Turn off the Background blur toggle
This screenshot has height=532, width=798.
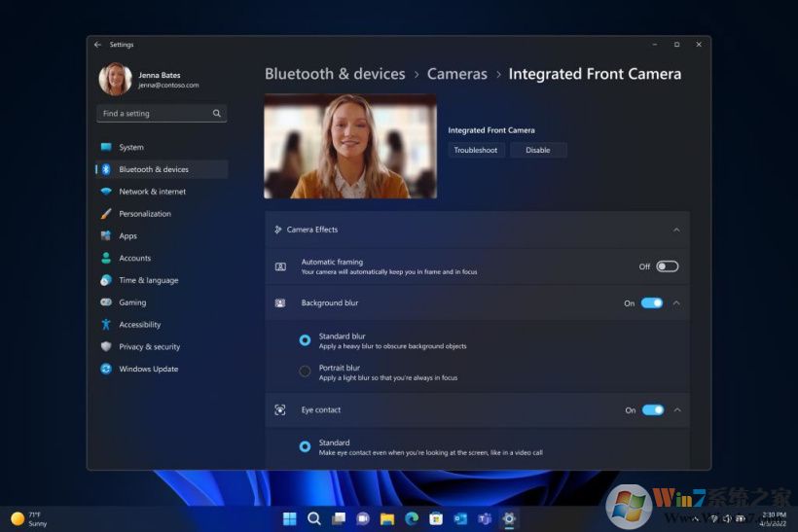tap(652, 303)
